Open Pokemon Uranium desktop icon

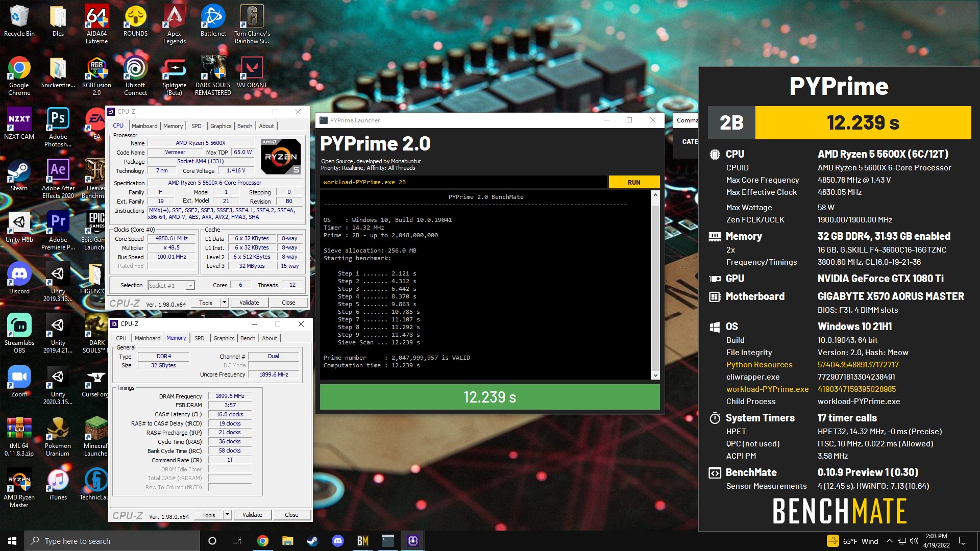tap(58, 437)
